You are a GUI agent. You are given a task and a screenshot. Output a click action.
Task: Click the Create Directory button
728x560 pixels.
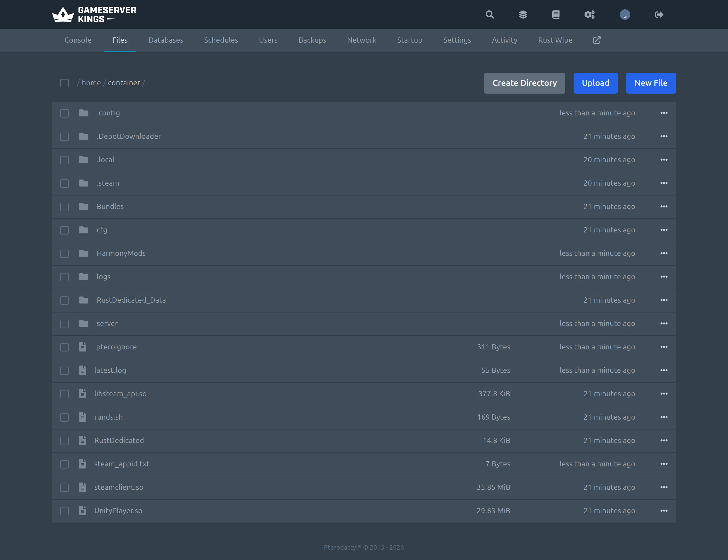524,83
